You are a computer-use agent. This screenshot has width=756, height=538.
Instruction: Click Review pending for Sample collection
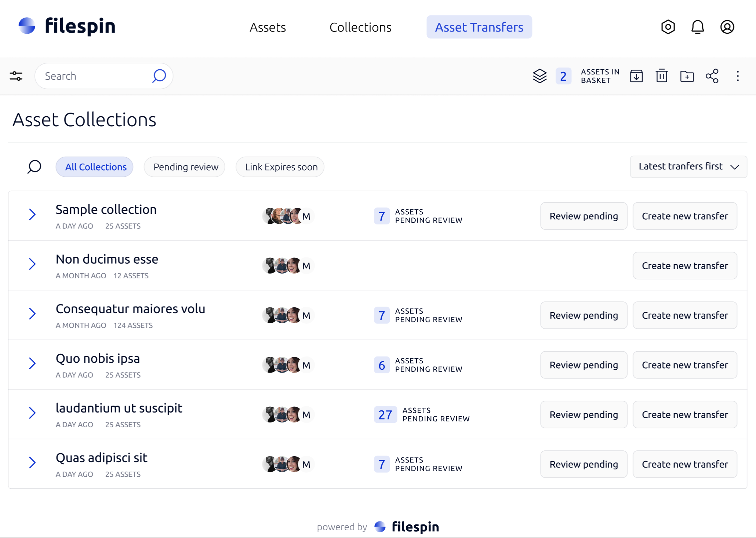584,216
